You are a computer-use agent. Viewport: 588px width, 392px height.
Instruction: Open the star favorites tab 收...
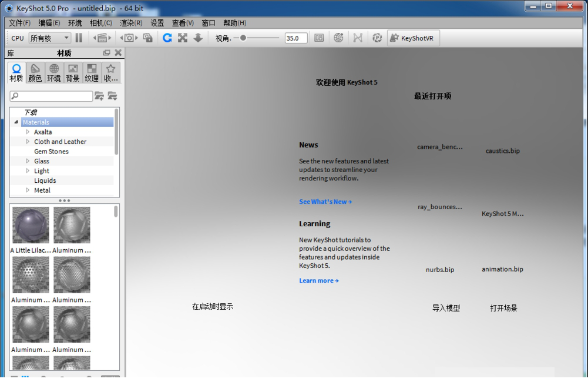click(x=110, y=73)
